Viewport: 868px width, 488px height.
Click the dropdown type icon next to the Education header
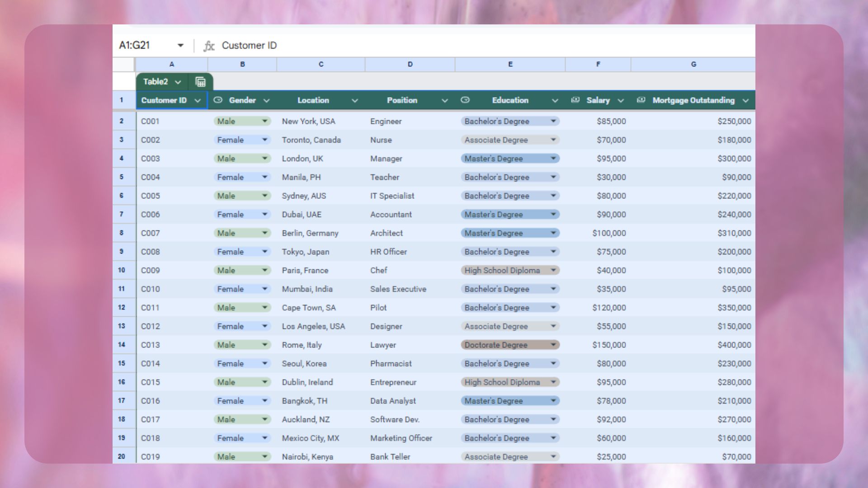coord(465,100)
